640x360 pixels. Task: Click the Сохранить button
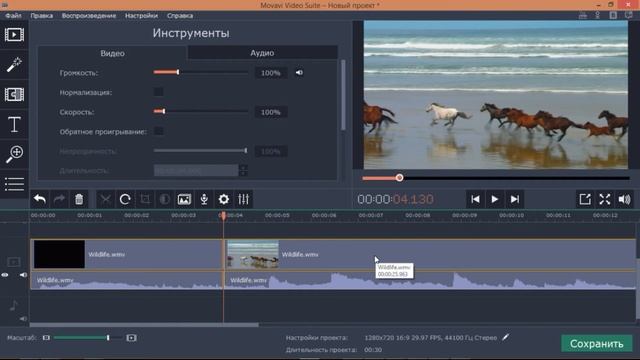click(x=596, y=344)
